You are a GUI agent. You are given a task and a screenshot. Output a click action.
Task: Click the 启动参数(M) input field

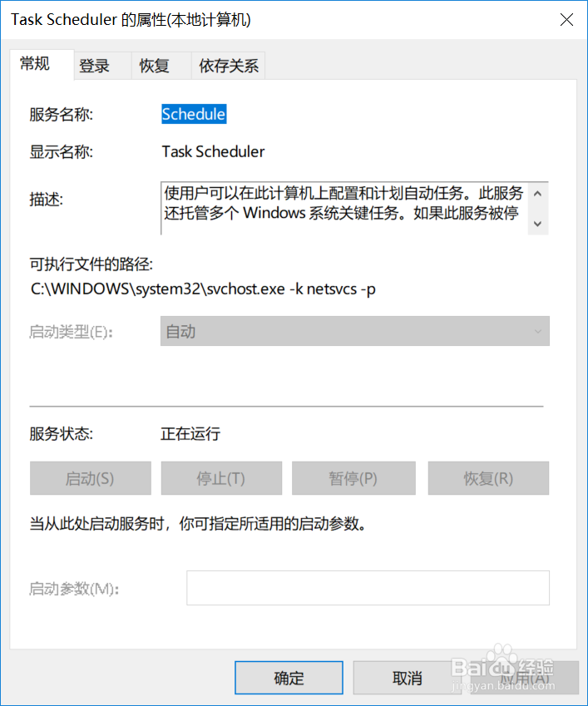[x=368, y=588]
